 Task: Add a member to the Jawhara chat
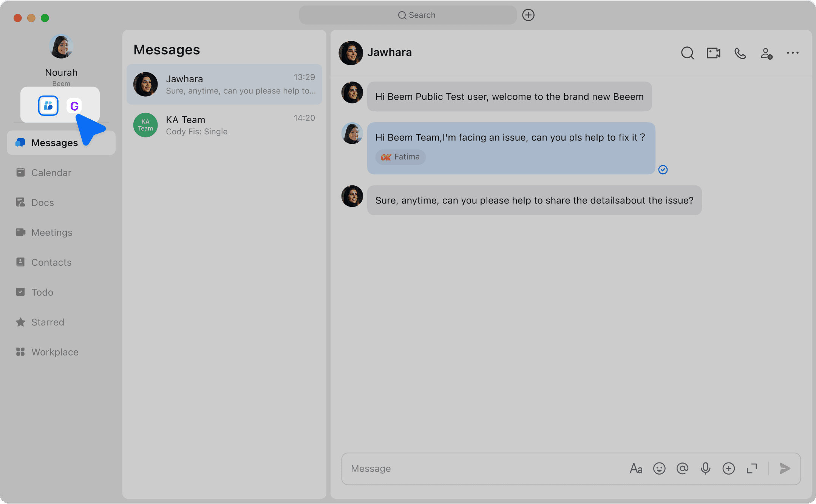766,53
